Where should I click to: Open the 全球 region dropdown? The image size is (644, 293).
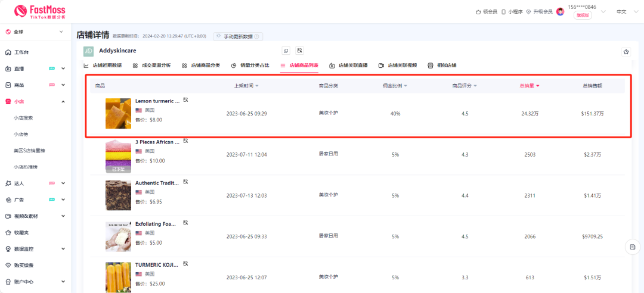35,32
